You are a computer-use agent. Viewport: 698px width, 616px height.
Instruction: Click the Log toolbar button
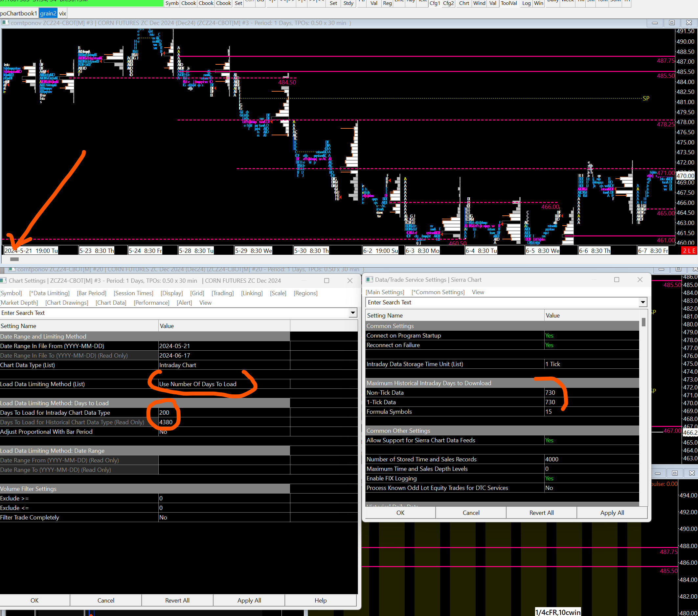[x=526, y=3]
